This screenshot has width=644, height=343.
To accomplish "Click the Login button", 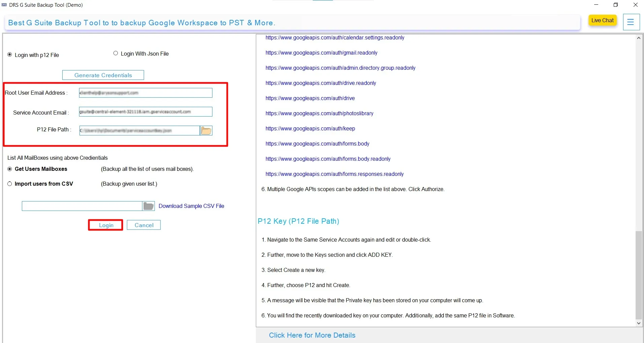I will 106,225.
